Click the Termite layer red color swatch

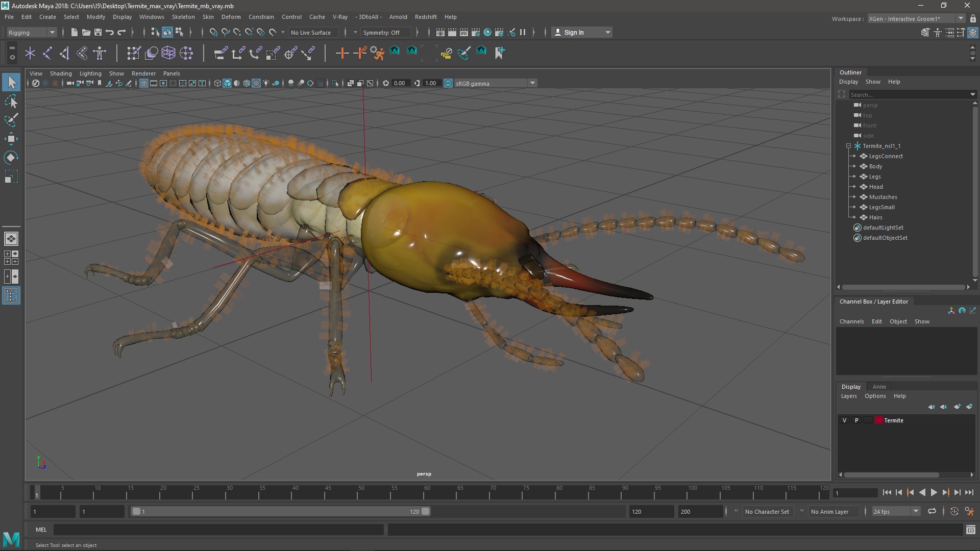pyautogui.click(x=878, y=420)
